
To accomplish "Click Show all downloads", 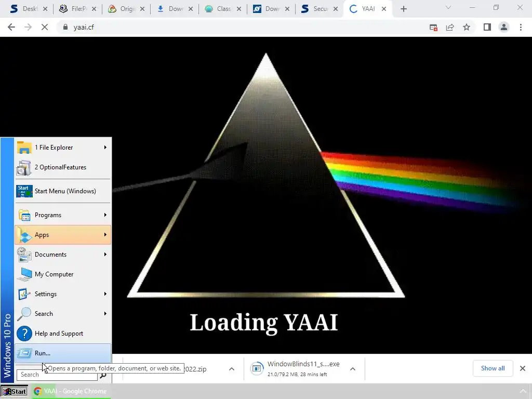I will tap(493, 368).
